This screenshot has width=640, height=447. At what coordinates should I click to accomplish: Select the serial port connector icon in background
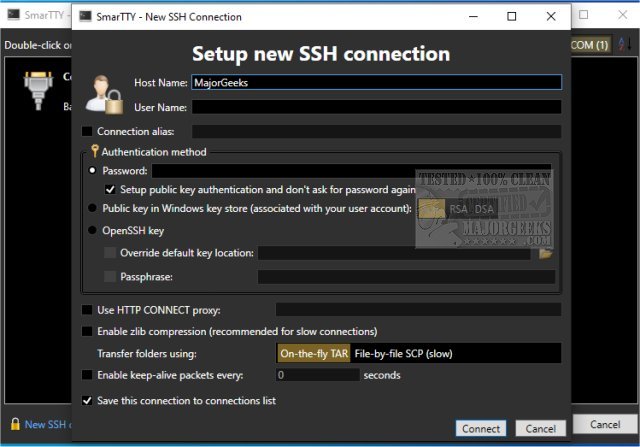point(38,91)
